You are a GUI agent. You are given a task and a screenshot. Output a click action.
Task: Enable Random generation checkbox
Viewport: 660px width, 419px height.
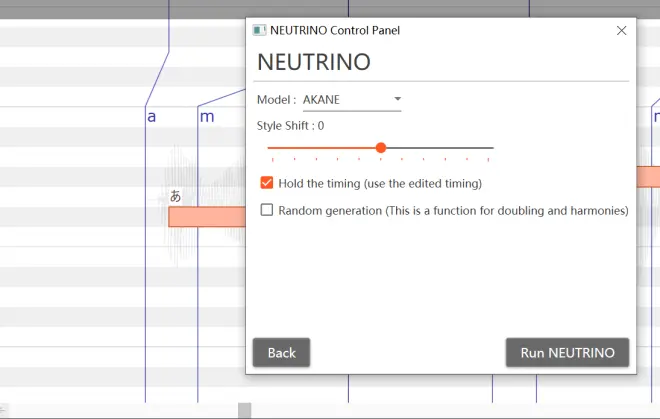click(x=266, y=210)
